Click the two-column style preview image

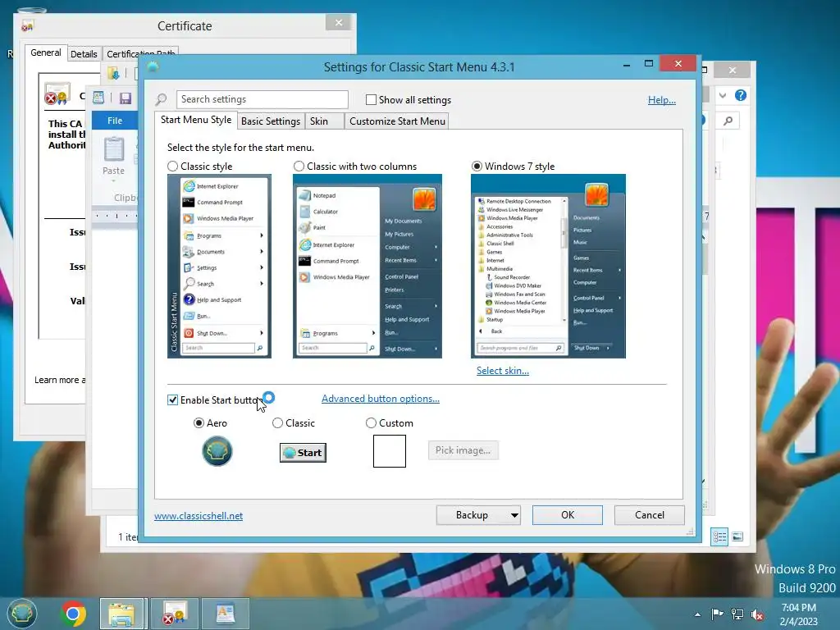[367, 267]
